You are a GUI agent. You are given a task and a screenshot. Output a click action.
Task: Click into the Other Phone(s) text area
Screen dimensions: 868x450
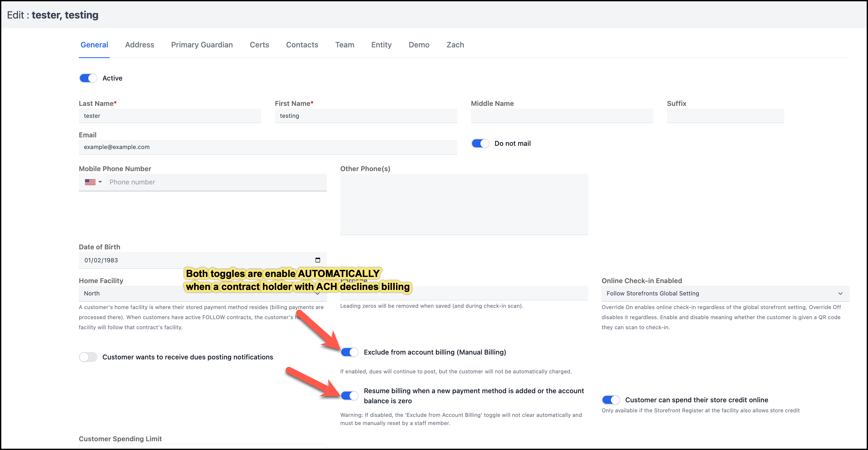click(464, 204)
